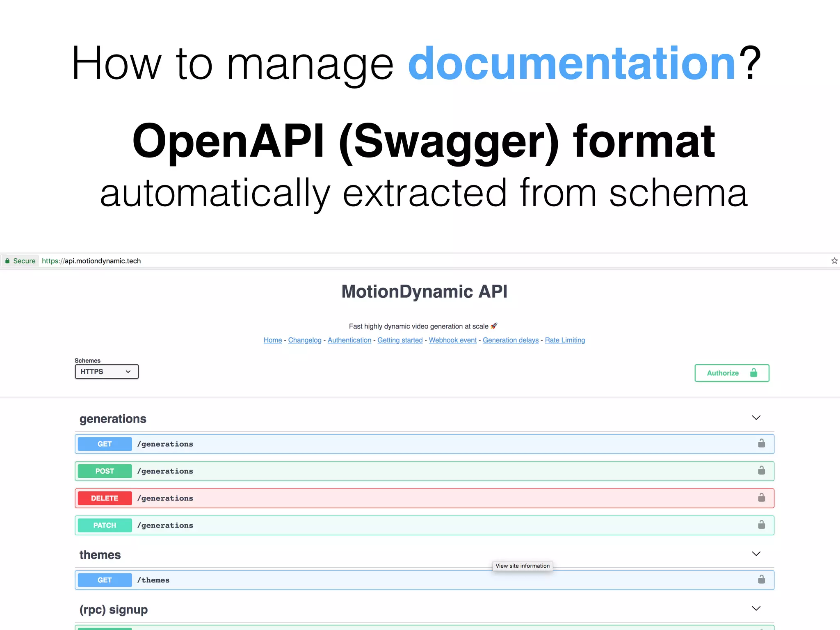Expand the GET /themes endpoint
The width and height of the screenshot is (840, 630).
(425, 580)
